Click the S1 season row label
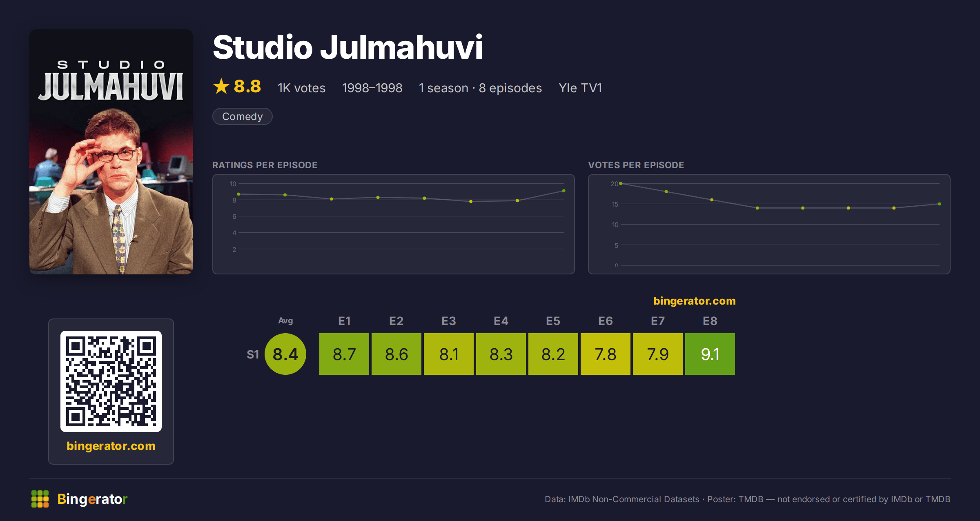 click(x=253, y=354)
